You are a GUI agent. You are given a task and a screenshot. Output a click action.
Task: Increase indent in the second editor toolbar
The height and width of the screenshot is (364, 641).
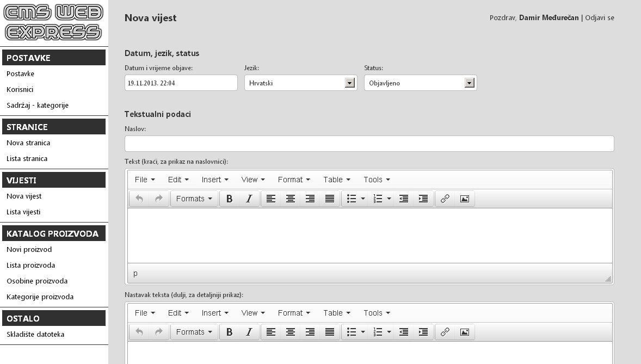[423, 331]
